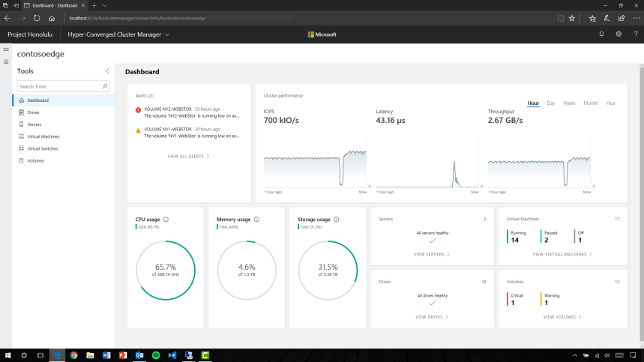
Task: Click View Volumes link
Action: point(562,317)
